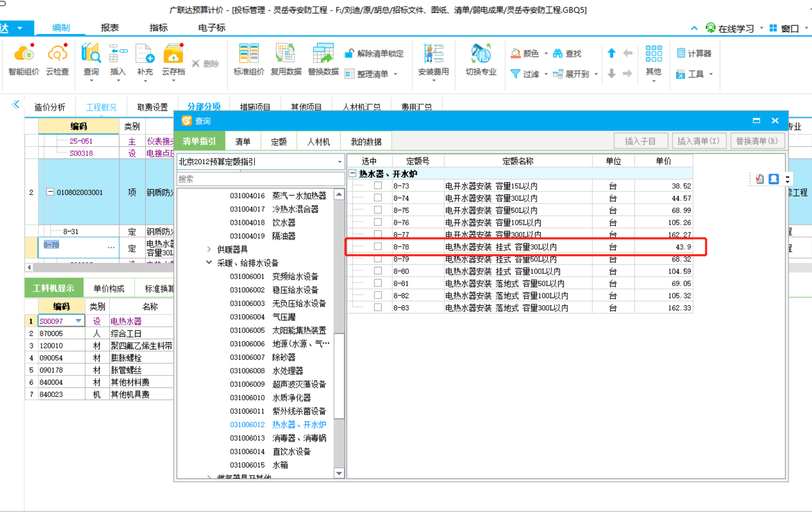Tick the checkbox for 8-82
The image size is (812, 512).
pos(378,296)
